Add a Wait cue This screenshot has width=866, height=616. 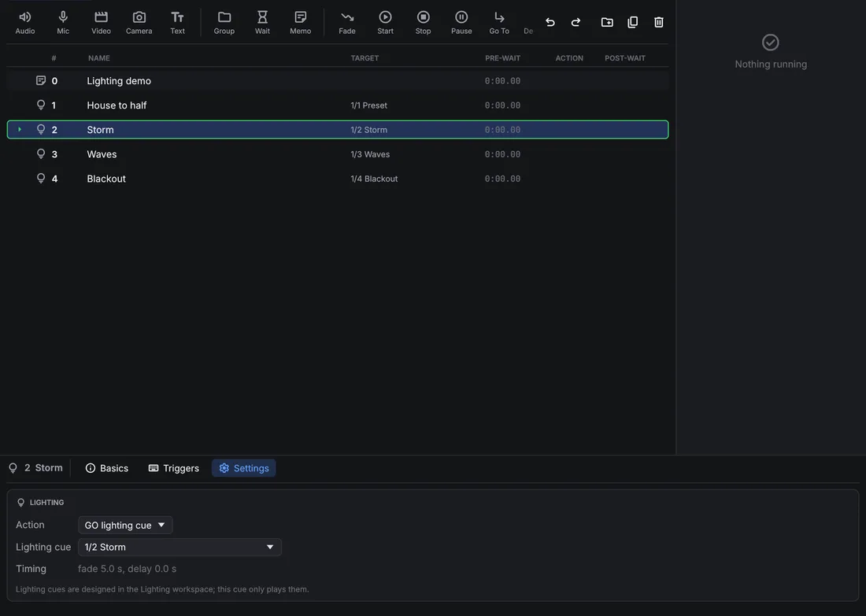(x=262, y=23)
